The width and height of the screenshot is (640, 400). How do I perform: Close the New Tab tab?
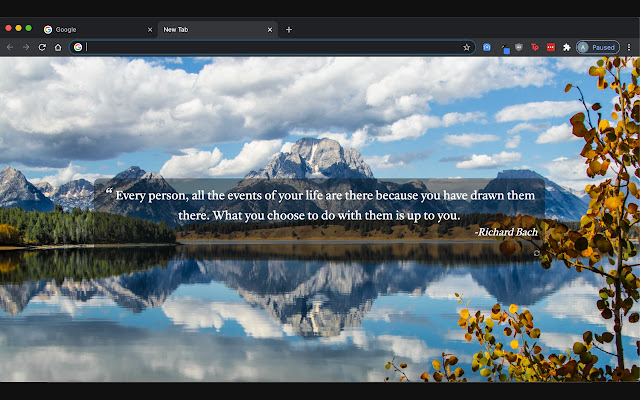tap(270, 29)
